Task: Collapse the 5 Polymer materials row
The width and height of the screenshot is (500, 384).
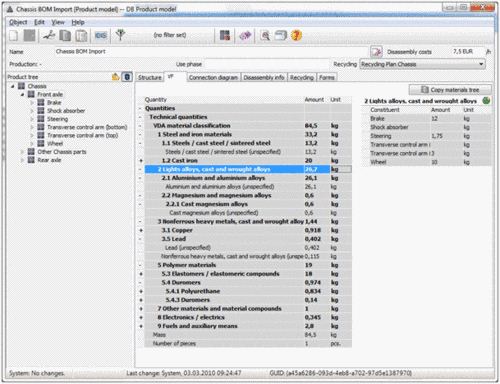Action: (141, 265)
